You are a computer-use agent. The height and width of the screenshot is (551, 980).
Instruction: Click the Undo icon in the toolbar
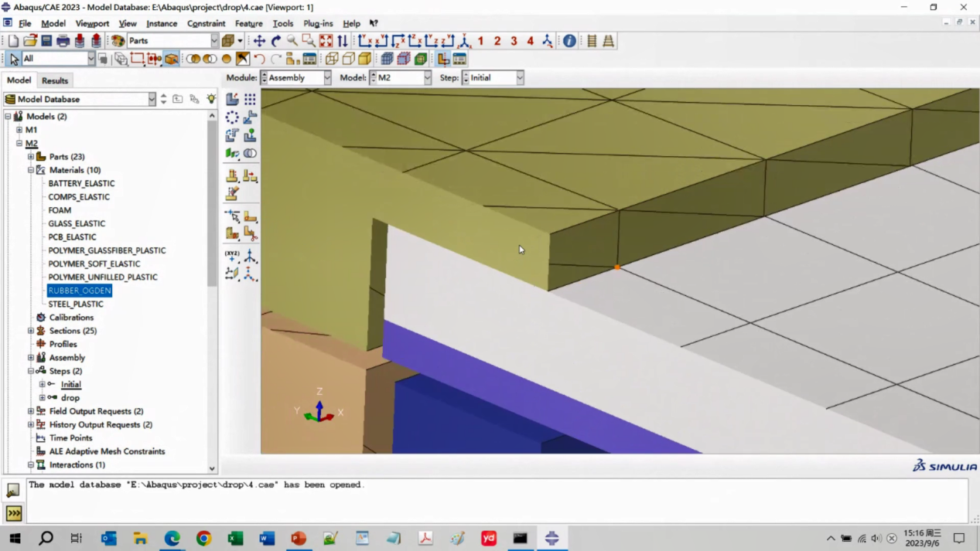(x=259, y=59)
